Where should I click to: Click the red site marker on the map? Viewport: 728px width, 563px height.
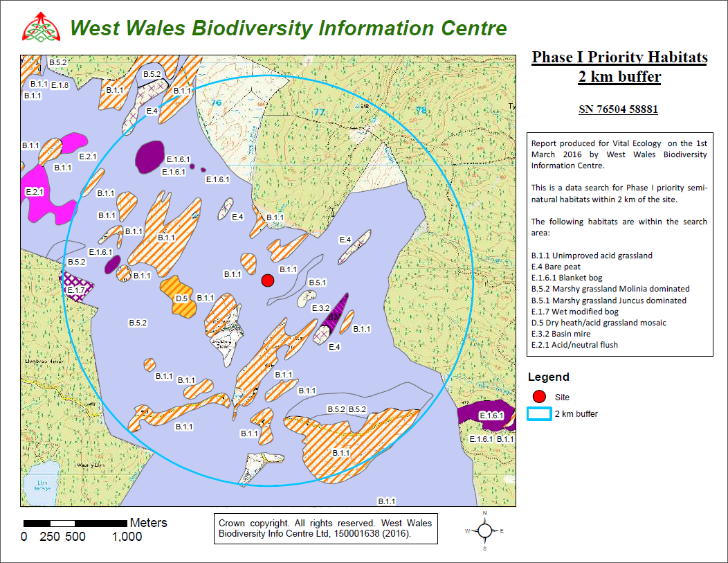pyautogui.click(x=268, y=280)
